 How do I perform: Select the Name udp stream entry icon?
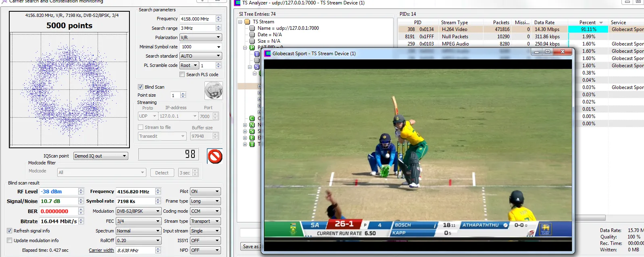[x=252, y=28]
